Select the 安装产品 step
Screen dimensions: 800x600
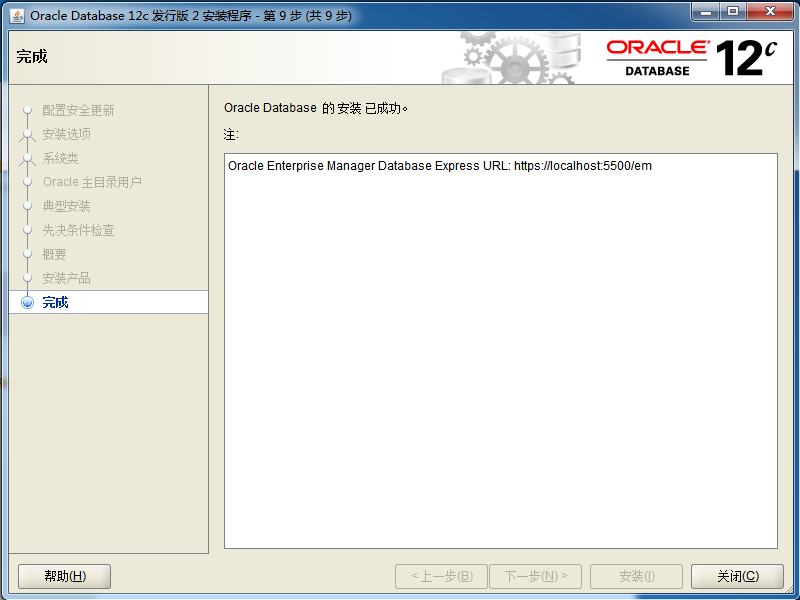66,278
